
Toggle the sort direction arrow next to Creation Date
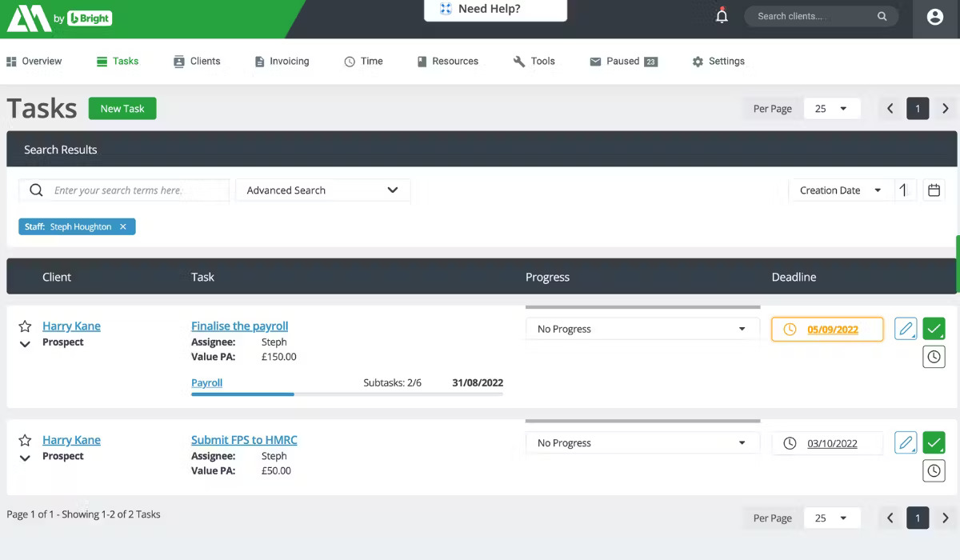click(x=904, y=190)
